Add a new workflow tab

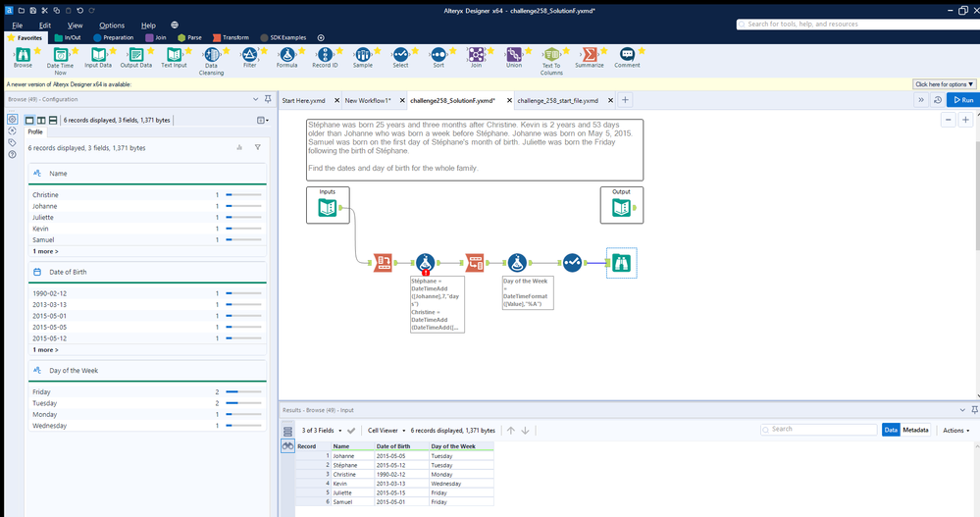(625, 100)
